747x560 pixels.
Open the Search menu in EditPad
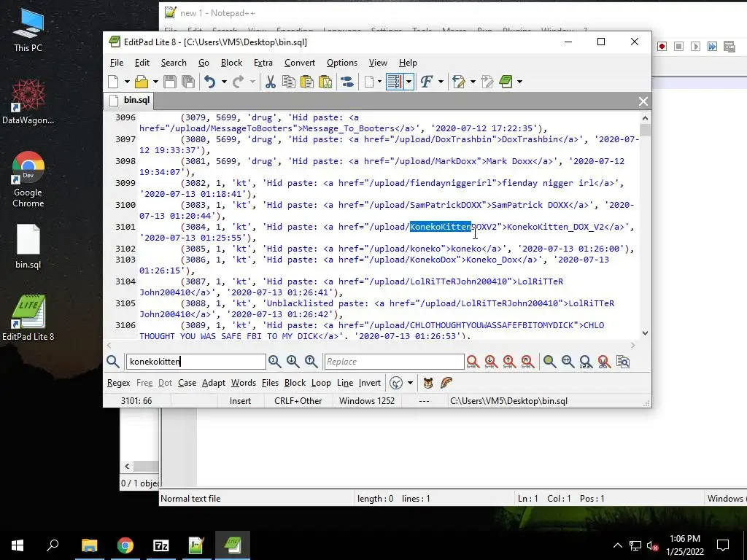point(174,63)
